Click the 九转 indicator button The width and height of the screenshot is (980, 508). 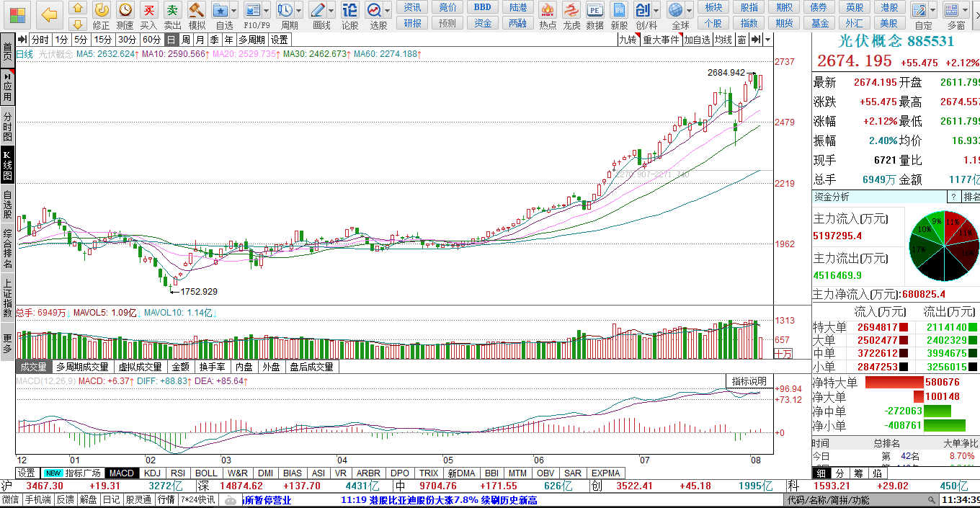pyautogui.click(x=628, y=40)
